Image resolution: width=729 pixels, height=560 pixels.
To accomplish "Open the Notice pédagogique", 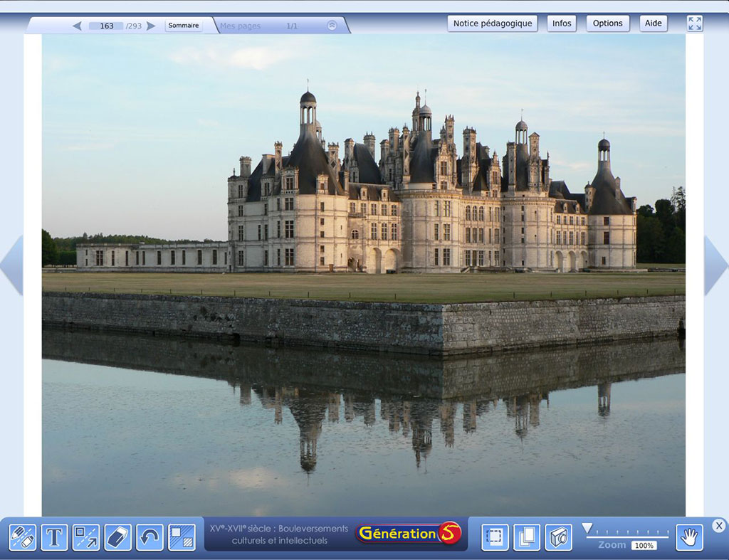I will (x=493, y=23).
